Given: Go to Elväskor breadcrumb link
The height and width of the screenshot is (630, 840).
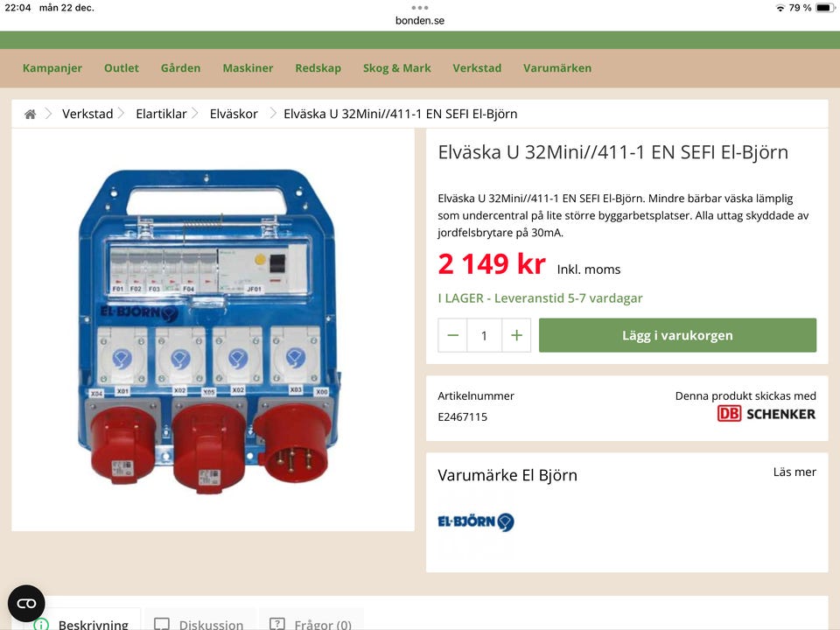Looking at the screenshot, I should (x=234, y=114).
